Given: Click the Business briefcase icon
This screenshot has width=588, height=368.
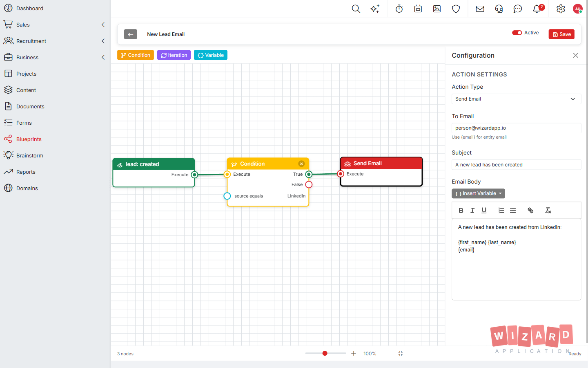Looking at the screenshot, I should click(x=8, y=57).
